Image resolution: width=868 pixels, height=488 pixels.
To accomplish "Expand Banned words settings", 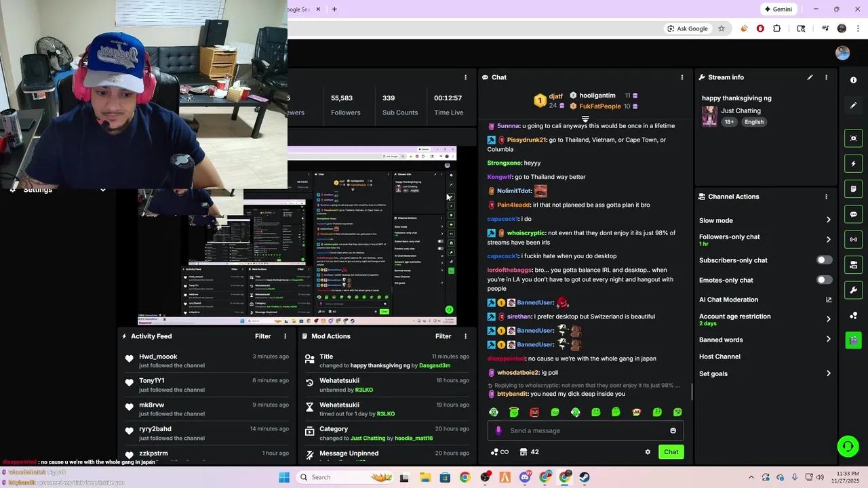I will [x=828, y=340].
